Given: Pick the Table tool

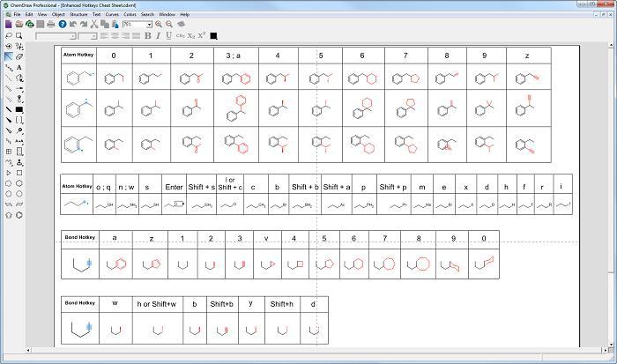Looking at the screenshot, I should [x=8, y=152].
